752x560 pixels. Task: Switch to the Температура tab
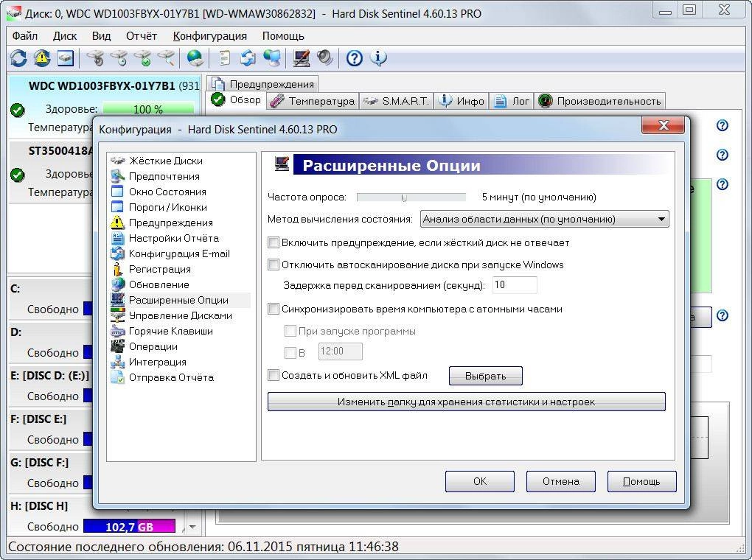[313, 101]
